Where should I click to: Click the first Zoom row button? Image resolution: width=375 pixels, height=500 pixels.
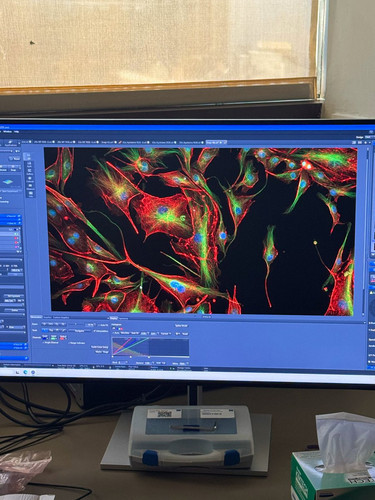44,324
